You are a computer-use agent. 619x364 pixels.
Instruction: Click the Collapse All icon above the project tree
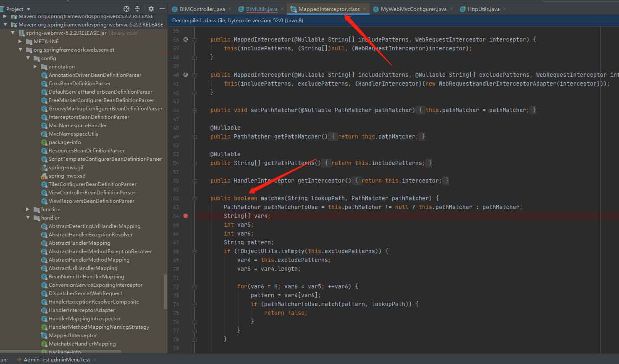click(137, 8)
